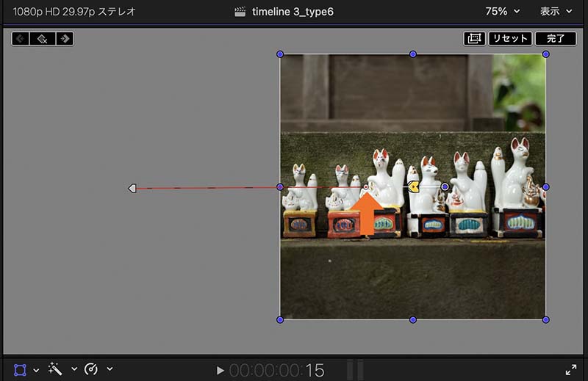Click the リセット button
Screen dimensions: 588x381
point(510,39)
